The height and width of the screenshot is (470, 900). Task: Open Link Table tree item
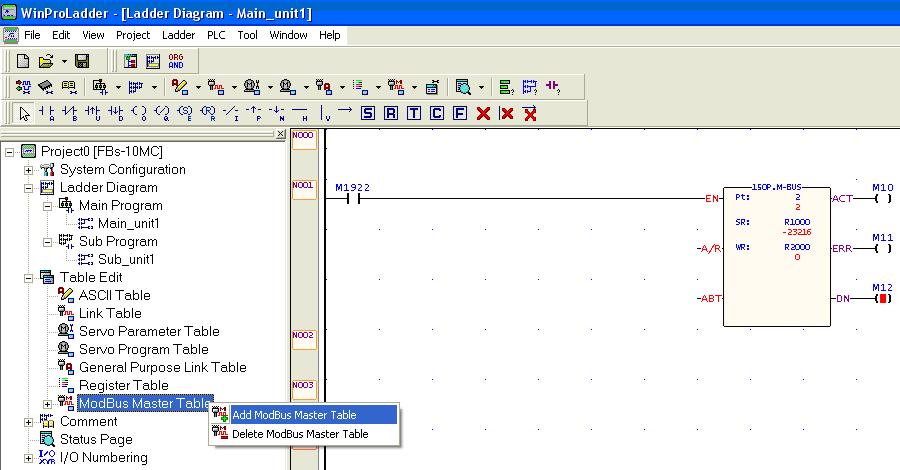click(110, 313)
